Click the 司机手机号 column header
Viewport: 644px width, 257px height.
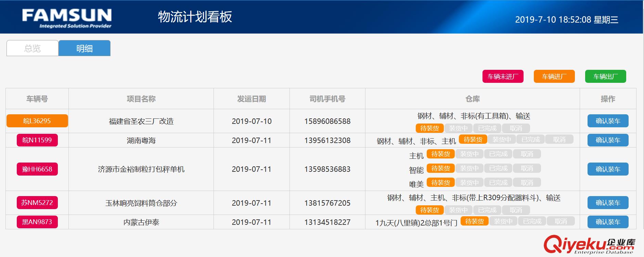(327, 99)
